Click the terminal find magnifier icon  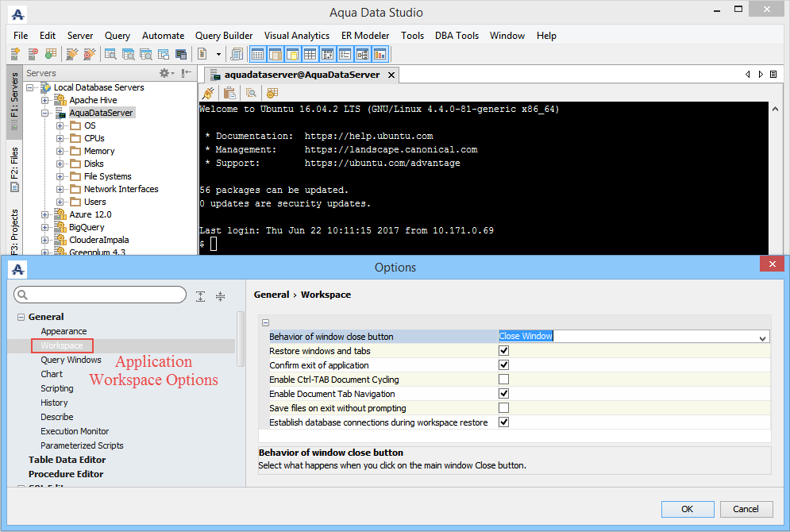pos(251,93)
